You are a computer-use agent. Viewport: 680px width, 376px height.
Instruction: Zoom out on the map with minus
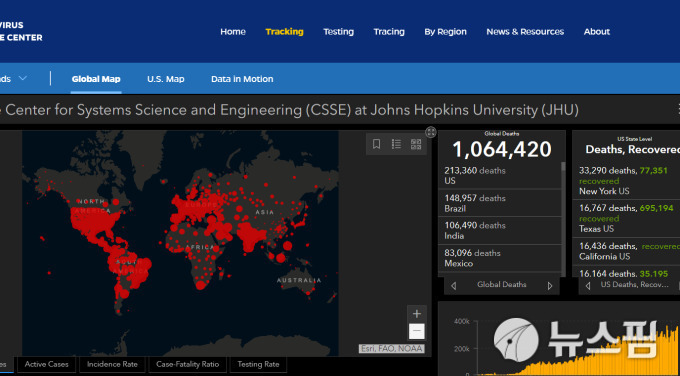(x=417, y=331)
